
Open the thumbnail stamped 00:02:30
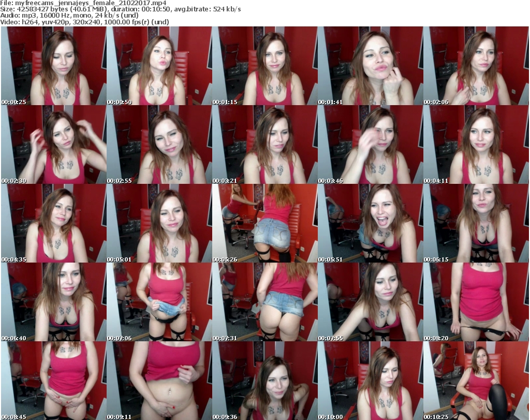click(x=54, y=144)
